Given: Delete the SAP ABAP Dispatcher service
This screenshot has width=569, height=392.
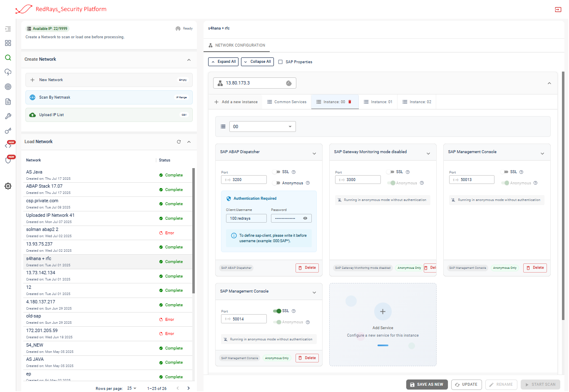Looking at the screenshot, I should 307,268.
